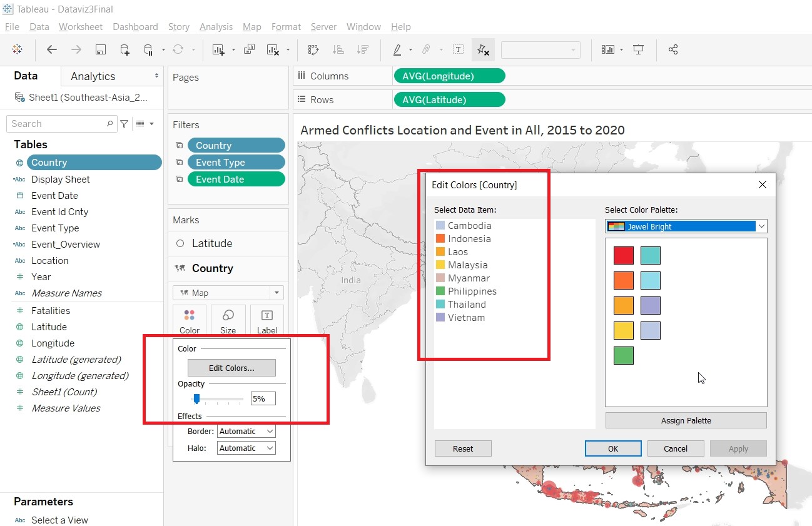Click the filter icon beside the Search box

coord(124,124)
